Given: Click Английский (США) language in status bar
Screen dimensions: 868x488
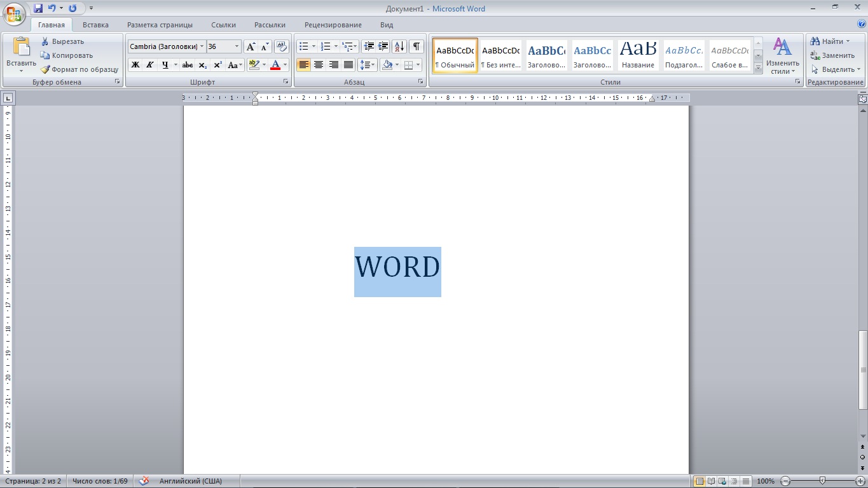Looking at the screenshot, I should pos(191,481).
